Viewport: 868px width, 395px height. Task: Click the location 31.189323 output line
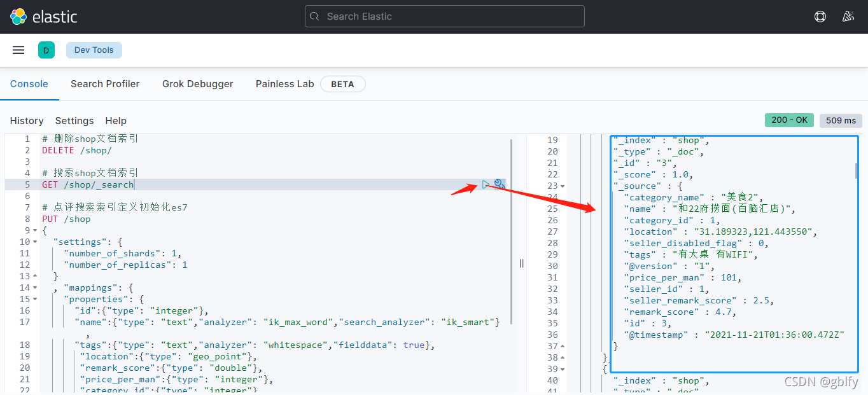720,232
